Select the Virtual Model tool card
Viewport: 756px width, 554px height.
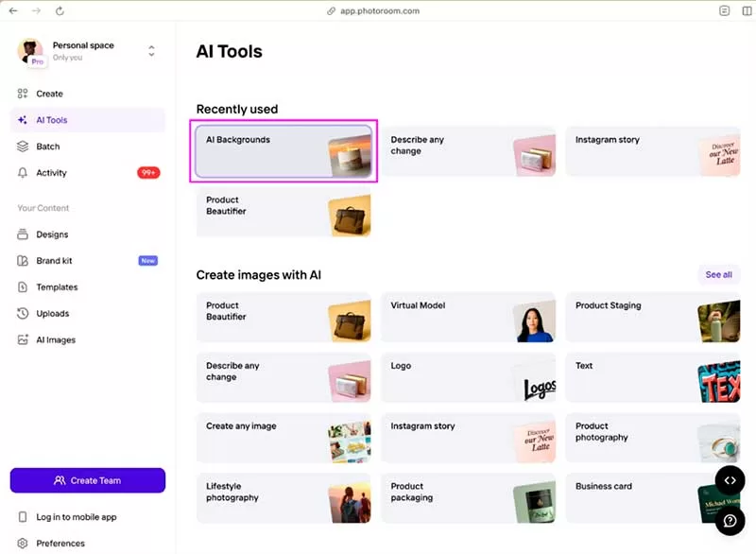tap(468, 317)
